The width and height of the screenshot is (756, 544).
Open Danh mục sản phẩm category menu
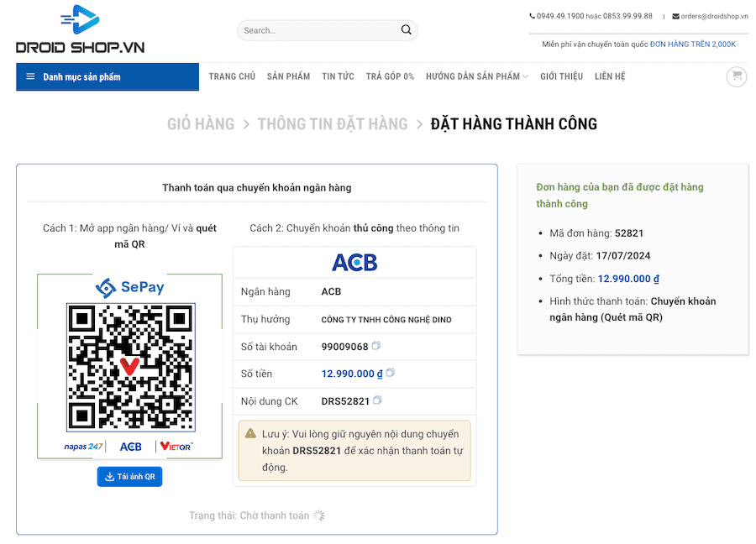point(108,76)
